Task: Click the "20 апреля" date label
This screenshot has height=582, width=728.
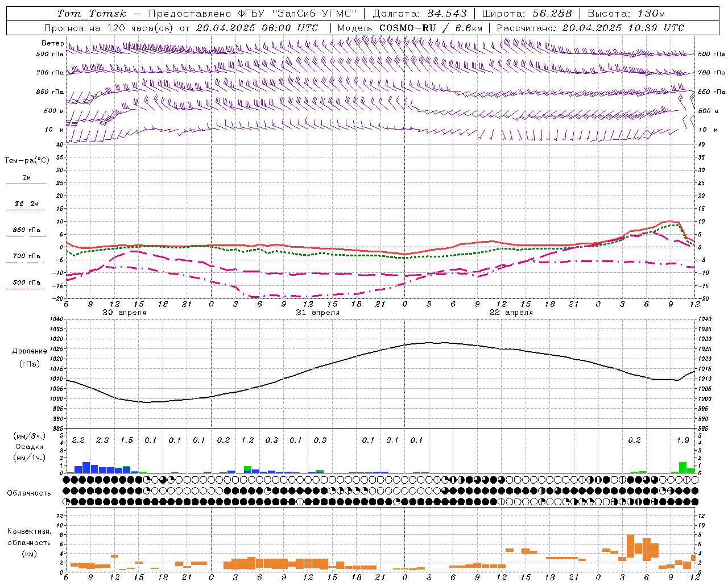Action: (124, 313)
